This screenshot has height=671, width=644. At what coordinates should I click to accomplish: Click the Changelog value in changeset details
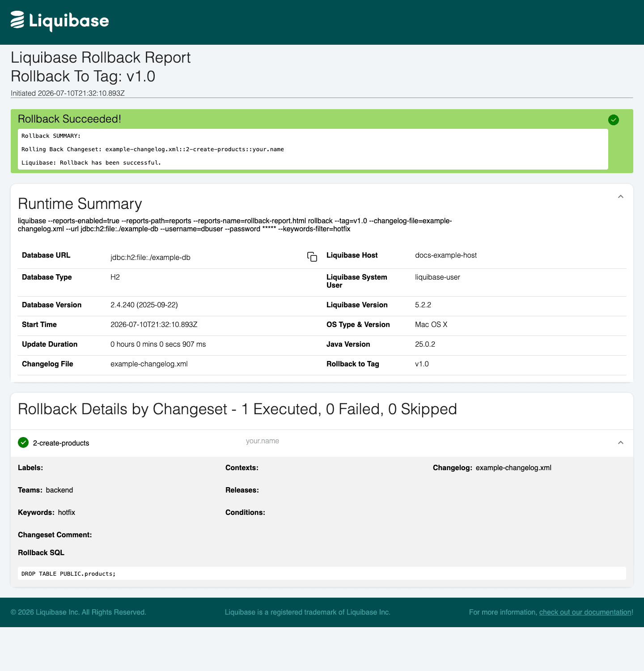point(513,468)
